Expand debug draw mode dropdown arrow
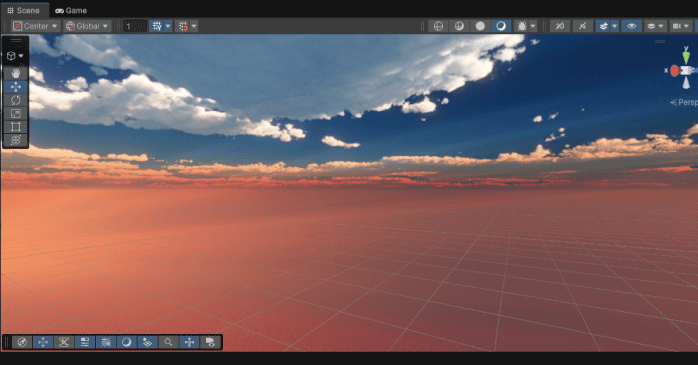Image resolution: width=698 pixels, height=365 pixels. [533, 26]
